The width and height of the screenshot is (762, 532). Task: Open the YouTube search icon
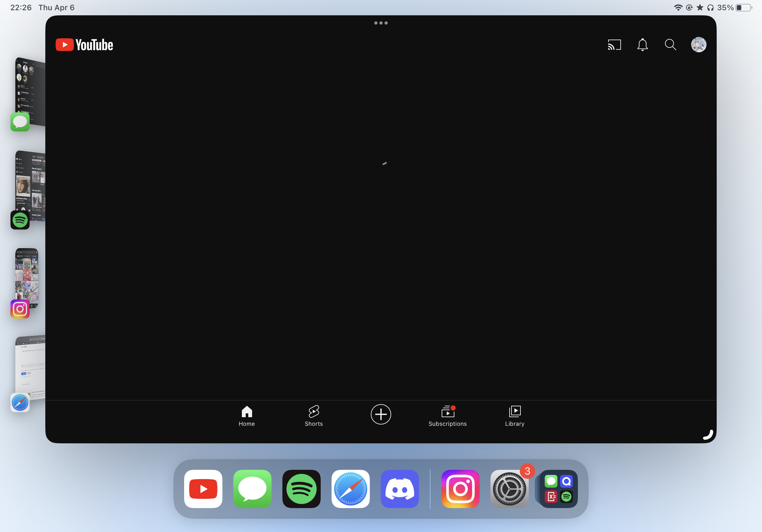tap(670, 45)
